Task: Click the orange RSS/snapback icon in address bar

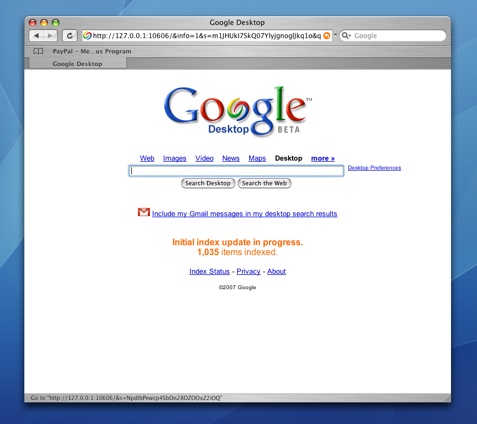Action: [x=327, y=36]
